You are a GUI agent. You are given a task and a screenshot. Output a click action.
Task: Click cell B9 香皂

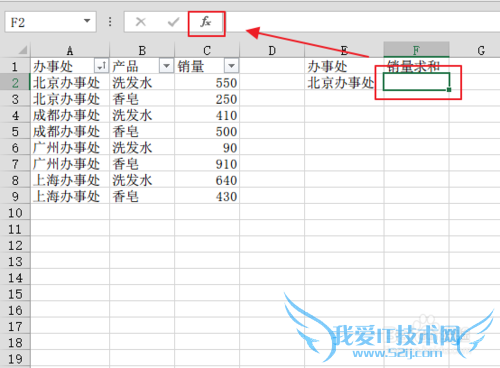(x=142, y=196)
